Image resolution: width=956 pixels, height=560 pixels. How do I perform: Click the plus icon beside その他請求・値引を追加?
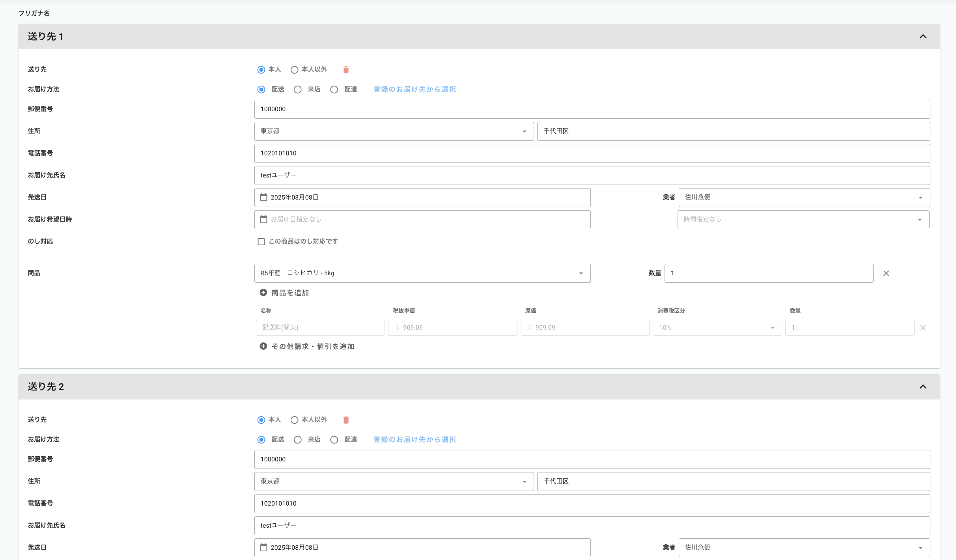tap(263, 346)
